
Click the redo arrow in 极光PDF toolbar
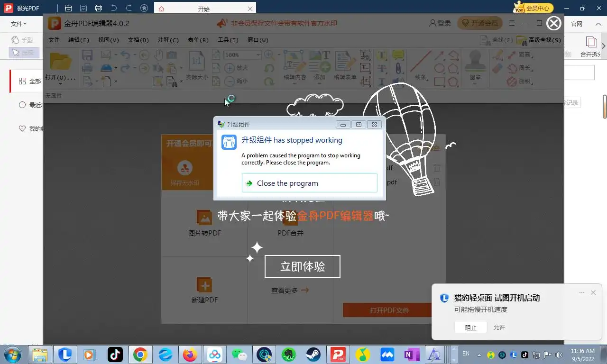click(129, 8)
